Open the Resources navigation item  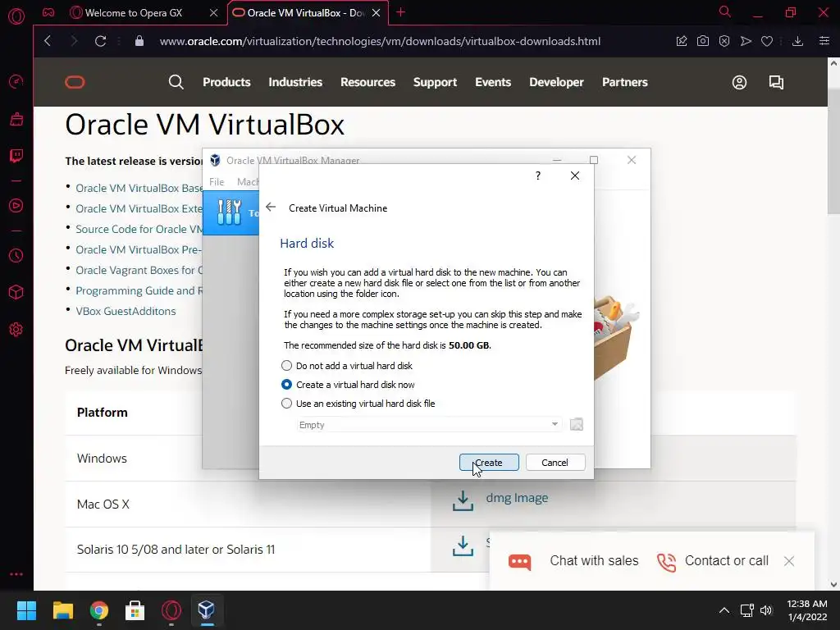[x=368, y=82]
